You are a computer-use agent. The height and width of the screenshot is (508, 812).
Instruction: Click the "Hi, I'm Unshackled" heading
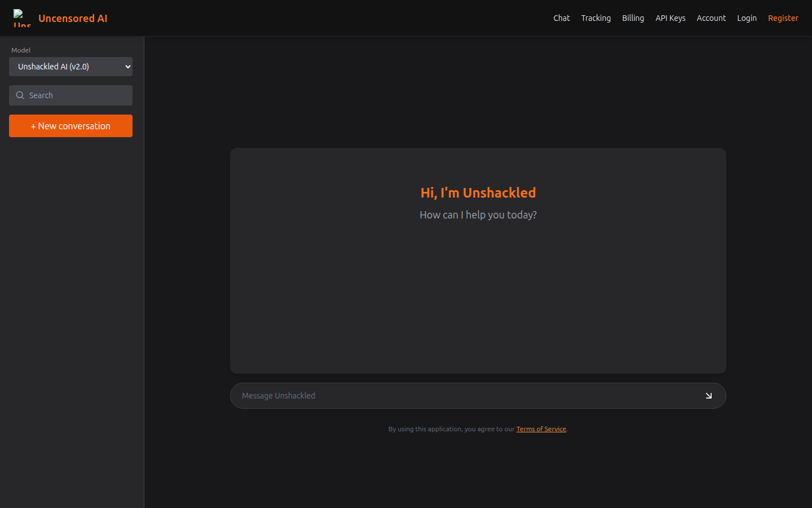[478, 192]
